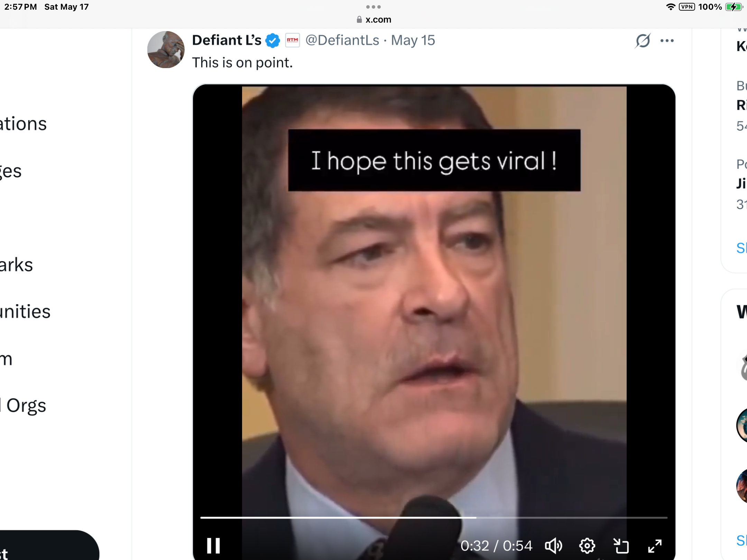This screenshot has height=560, width=747.
Task: Tap the three-dot multitasking menu at top
Action: pos(373,7)
